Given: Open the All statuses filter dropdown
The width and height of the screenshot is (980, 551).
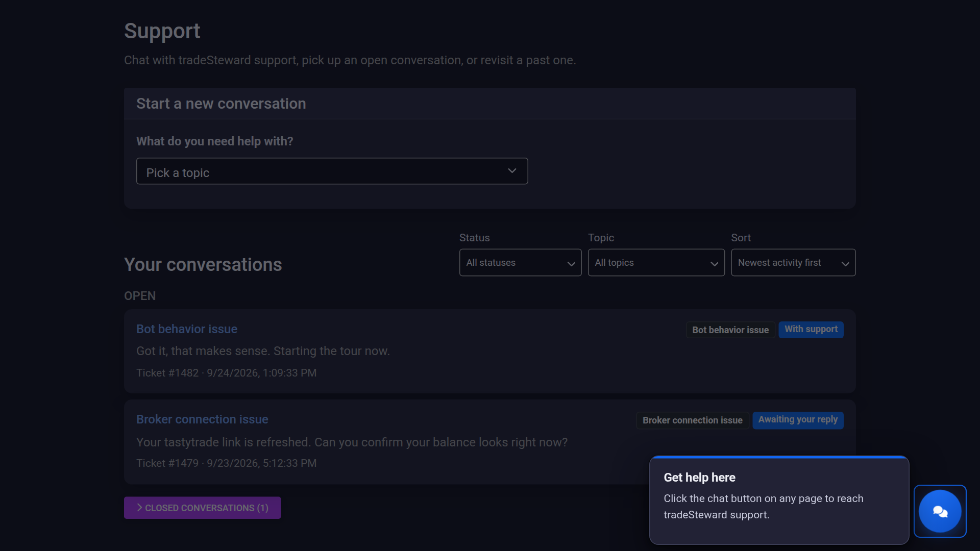Looking at the screenshot, I should pos(520,262).
